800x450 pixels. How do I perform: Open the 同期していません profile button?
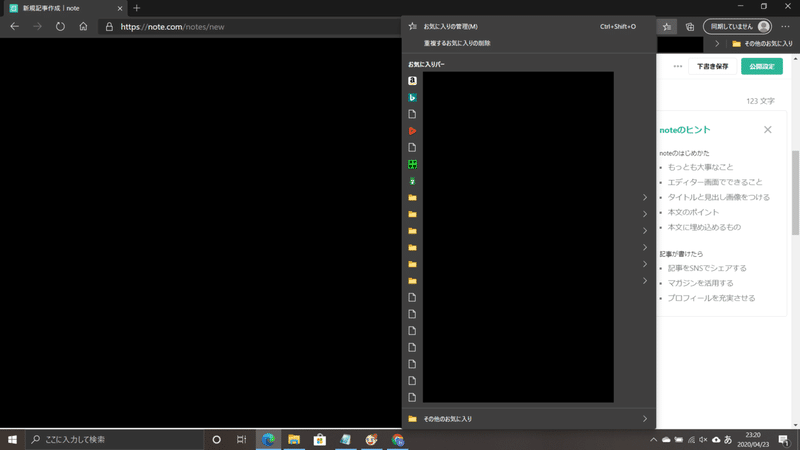tap(737, 27)
